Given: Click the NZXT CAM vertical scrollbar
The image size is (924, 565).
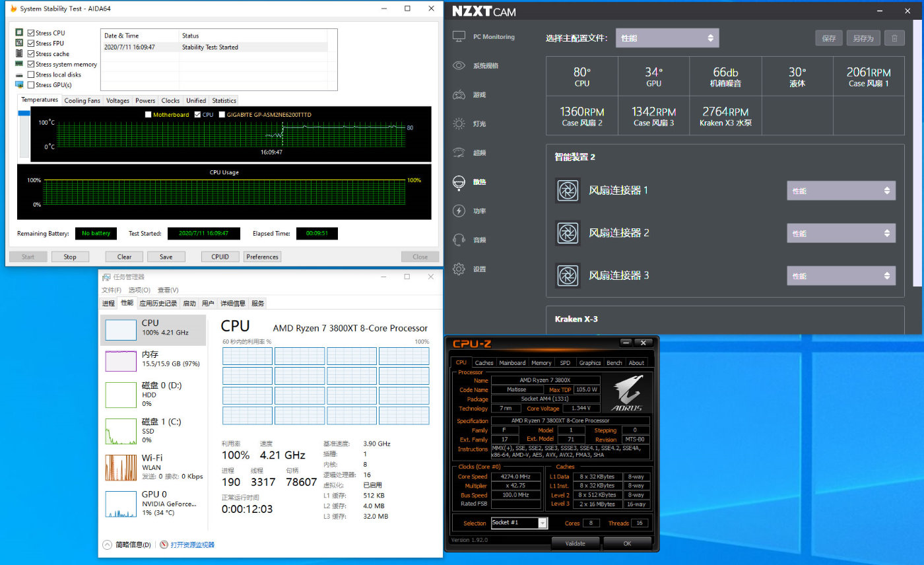Looking at the screenshot, I should (919, 152).
